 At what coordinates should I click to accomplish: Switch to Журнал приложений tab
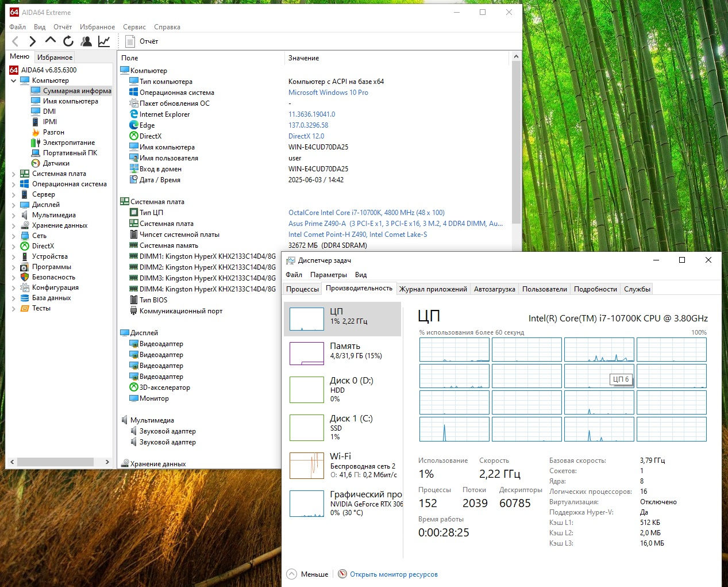pos(433,289)
